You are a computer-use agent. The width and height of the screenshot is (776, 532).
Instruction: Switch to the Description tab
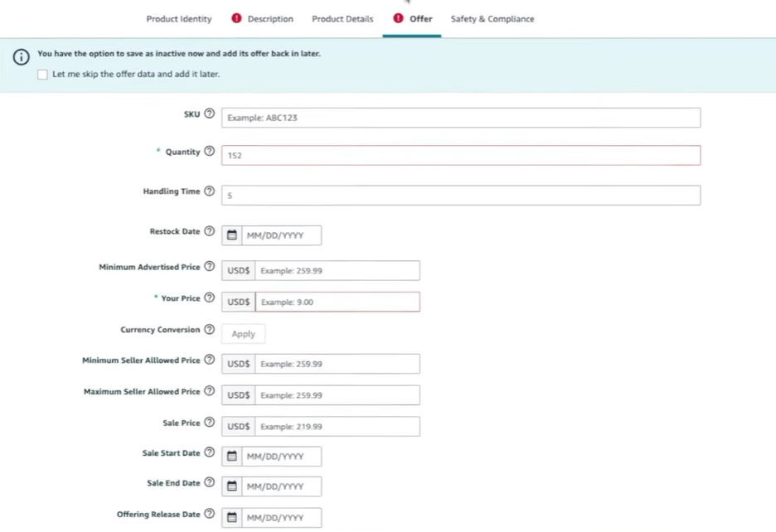270,19
